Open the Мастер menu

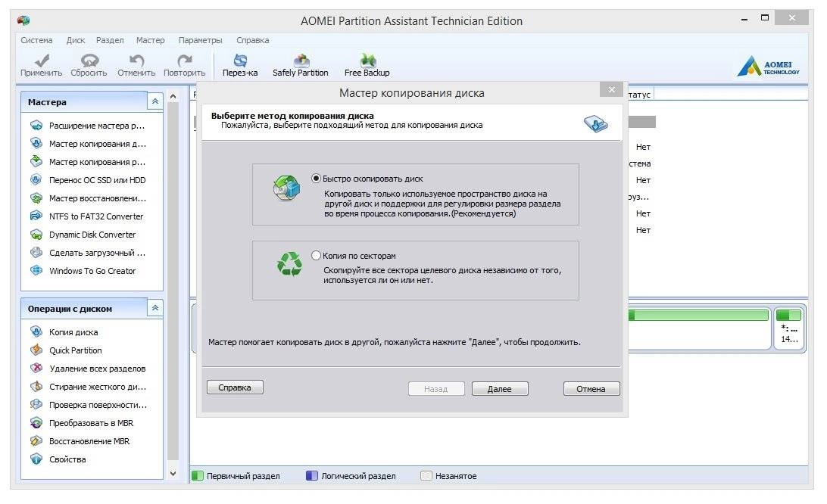pos(150,40)
